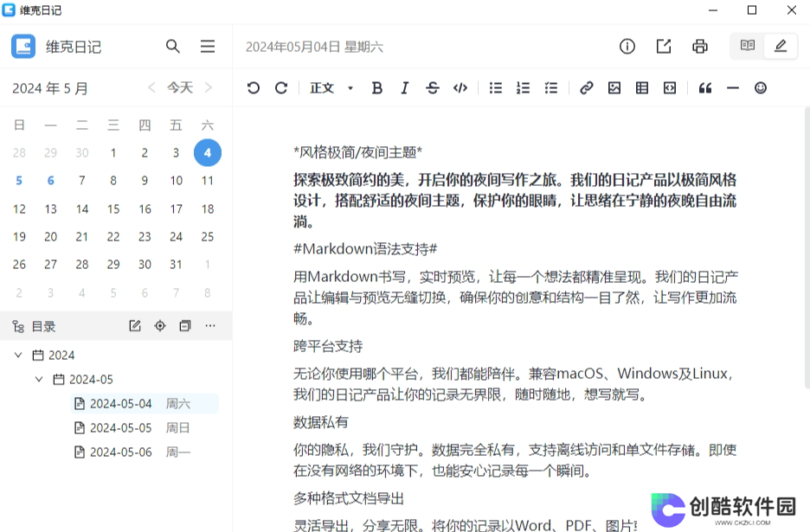Insert a horizontal rule

pyautogui.click(x=732, y=88)
